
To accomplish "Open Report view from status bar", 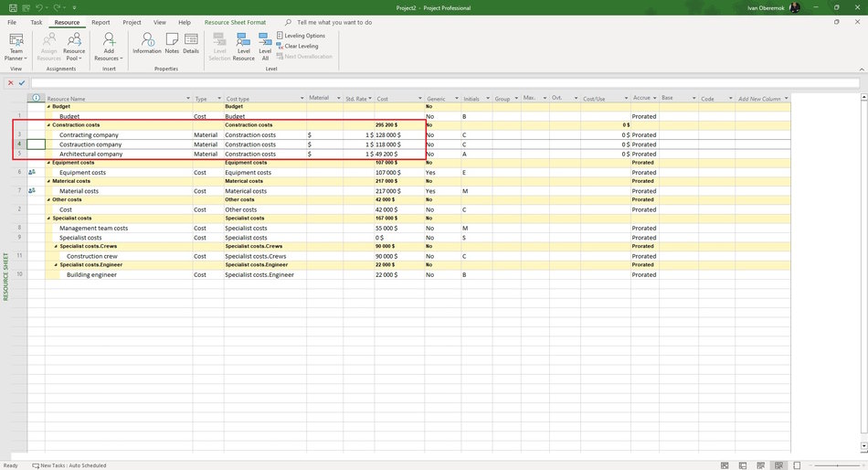I will click(797, 465).
